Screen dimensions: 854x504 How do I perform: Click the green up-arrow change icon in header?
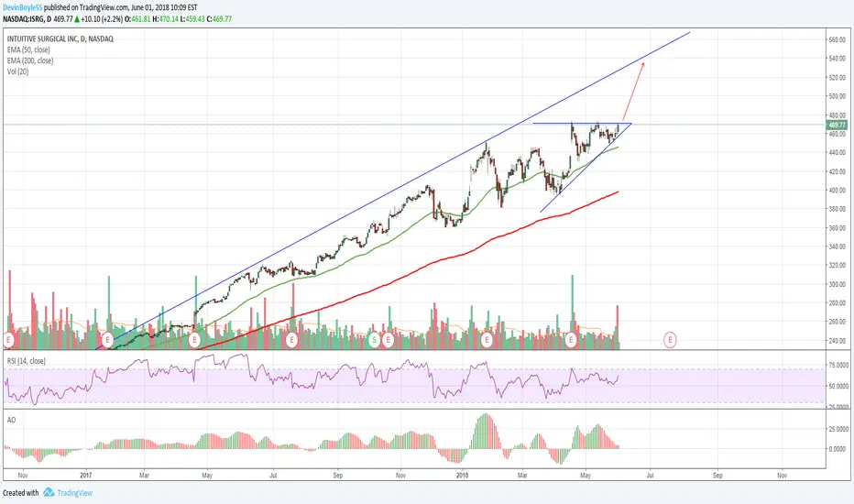point(77,19)
